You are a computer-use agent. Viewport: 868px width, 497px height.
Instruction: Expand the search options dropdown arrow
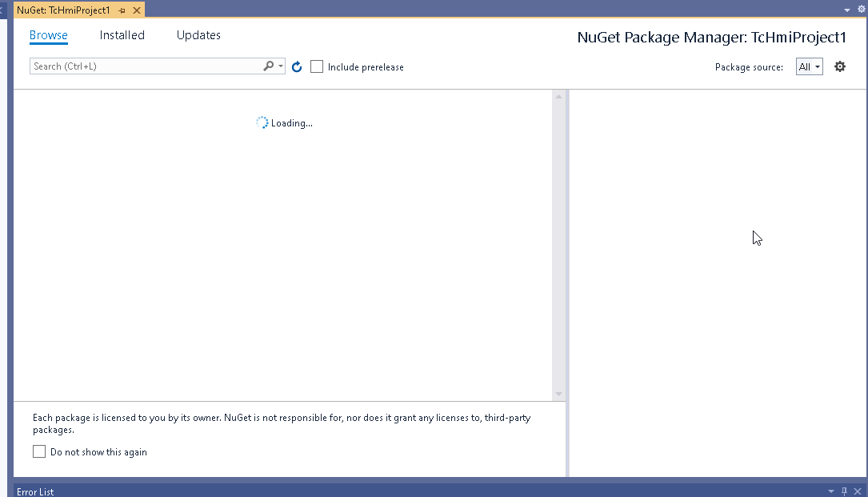point(281,66)
